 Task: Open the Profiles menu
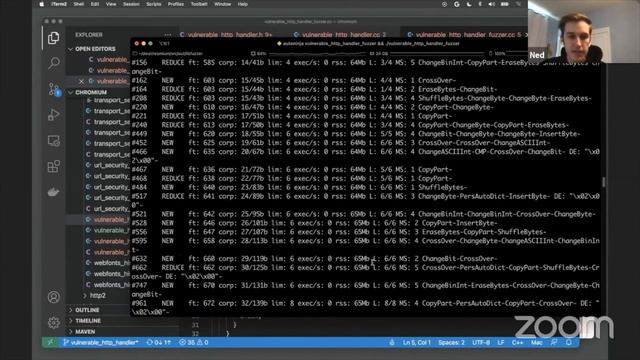click(x=176, y=4)
